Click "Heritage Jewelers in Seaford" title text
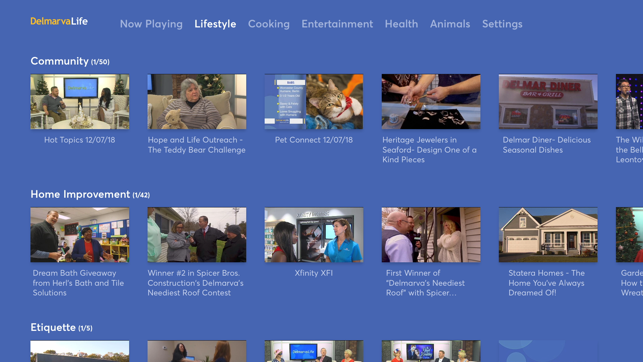643x362 pixels. coord(429,150)
